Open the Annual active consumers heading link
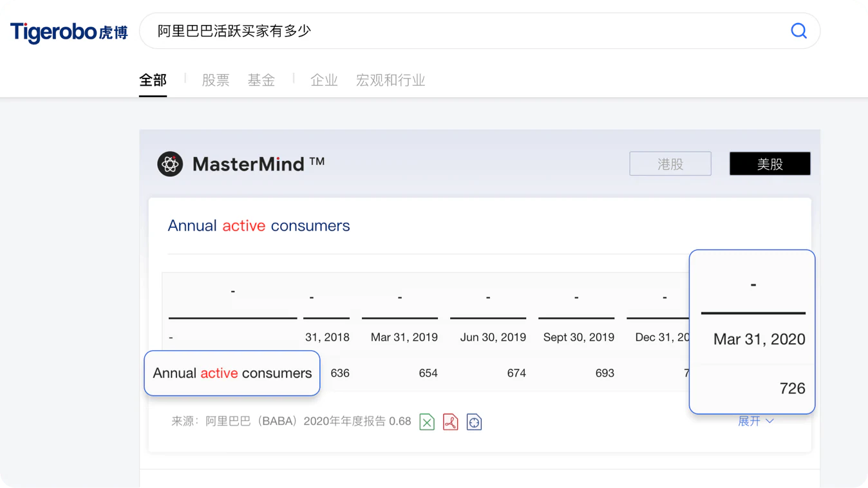Image resolution: width=868 pixels, height=488 pixels. coord(259,225)
